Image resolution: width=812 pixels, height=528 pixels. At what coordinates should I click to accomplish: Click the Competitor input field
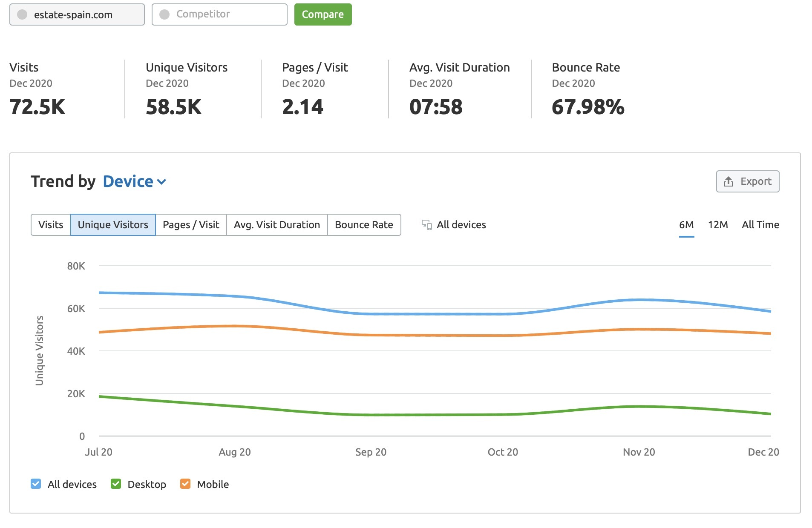pos(219,14)
